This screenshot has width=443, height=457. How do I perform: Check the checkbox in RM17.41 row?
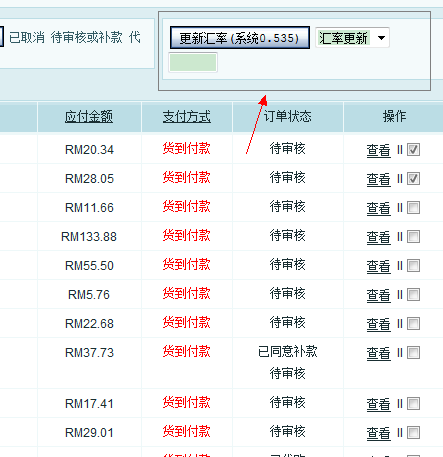[x=413, y=404]
